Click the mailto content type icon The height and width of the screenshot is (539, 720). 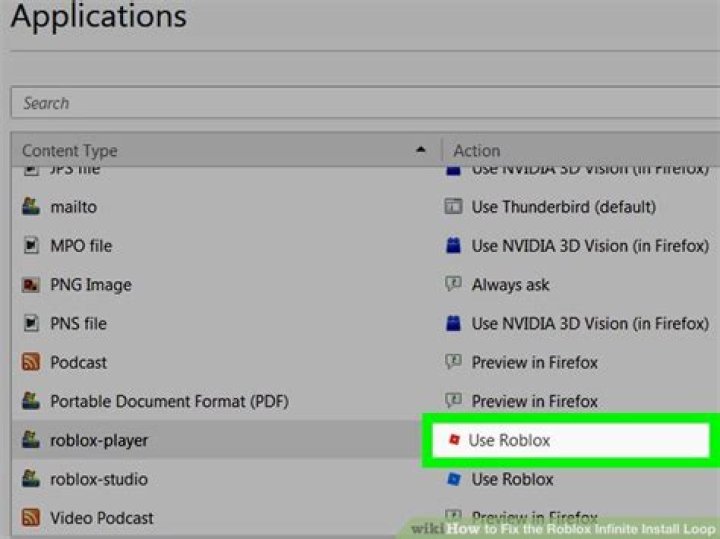[30, 208]
